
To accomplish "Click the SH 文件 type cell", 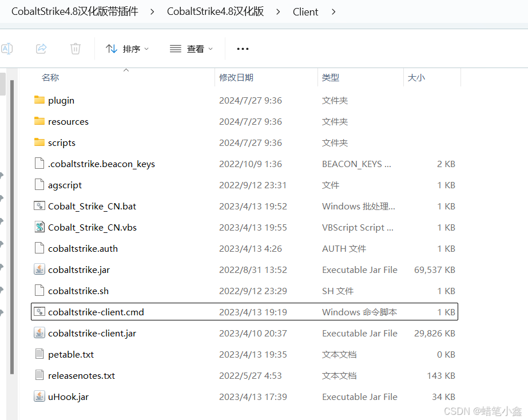I will point(338,291).
